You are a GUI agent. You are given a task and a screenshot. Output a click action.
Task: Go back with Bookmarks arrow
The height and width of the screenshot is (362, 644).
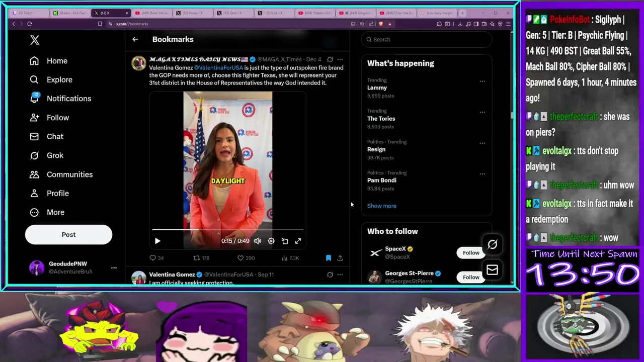tap(135, 39)
